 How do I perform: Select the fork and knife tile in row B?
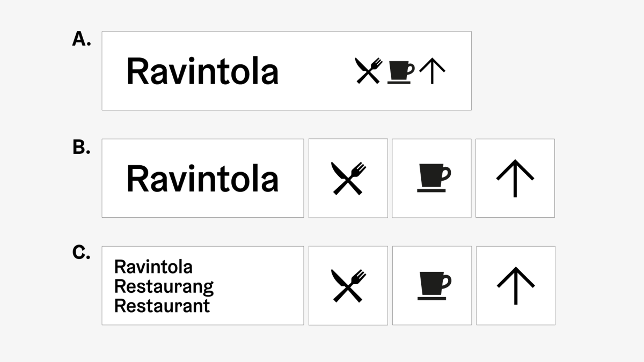click(348, 178)
